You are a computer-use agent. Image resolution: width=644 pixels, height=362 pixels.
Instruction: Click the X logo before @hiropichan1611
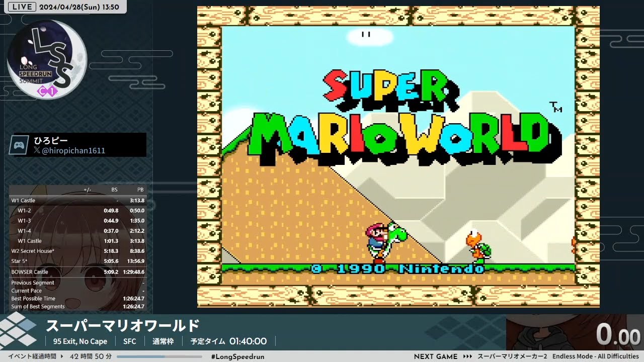tap(37, 150)
